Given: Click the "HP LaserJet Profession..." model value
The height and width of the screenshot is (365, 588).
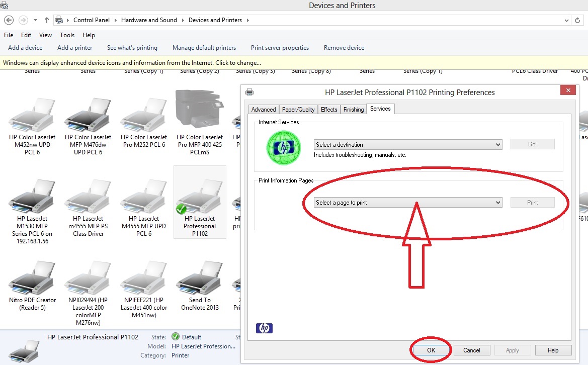Looking at the screenshot, I should (203, 346).
